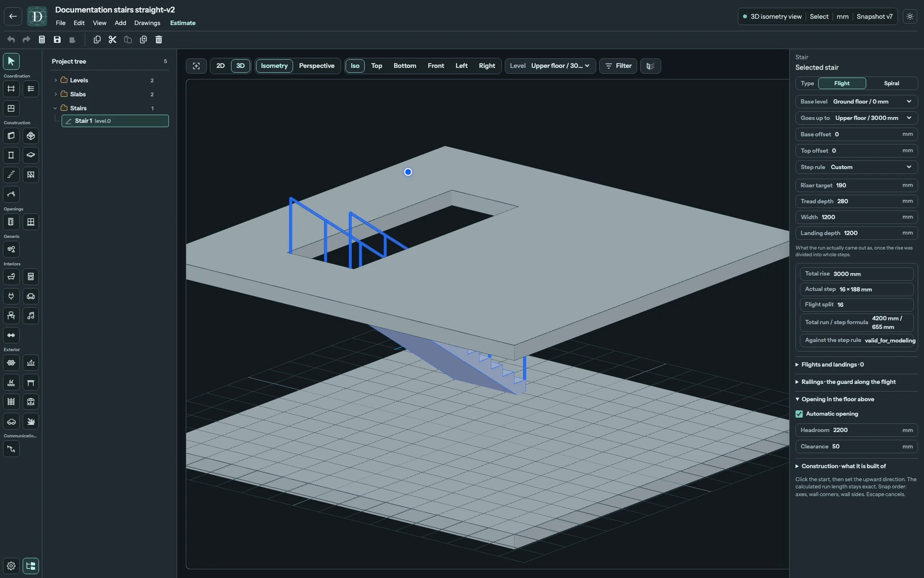Select the pipe route communication tool
This screenshot has height=578, width=924.
click(x=11, y=449)
